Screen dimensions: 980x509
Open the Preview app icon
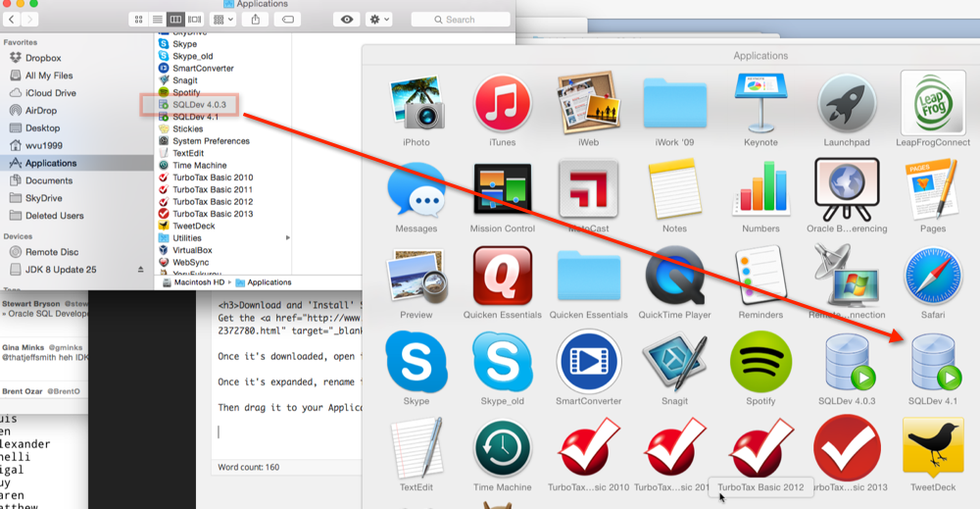point(416,276)
